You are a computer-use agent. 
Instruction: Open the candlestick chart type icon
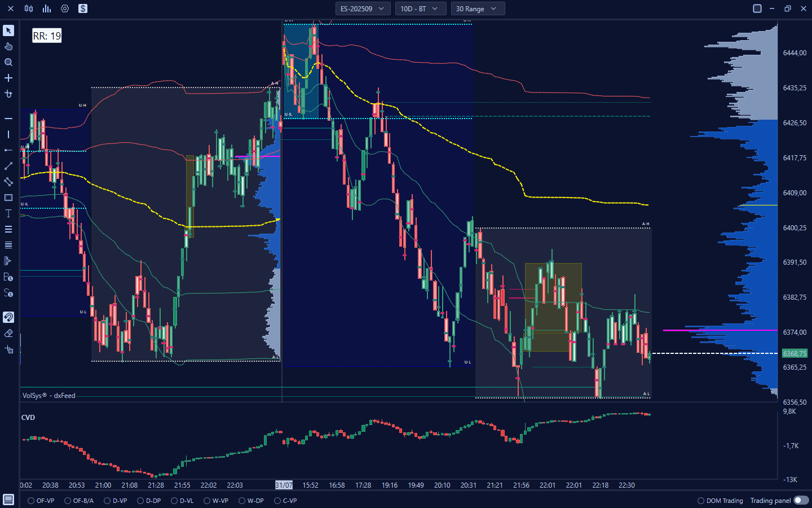pyautogui.click(x=29, y=8)
